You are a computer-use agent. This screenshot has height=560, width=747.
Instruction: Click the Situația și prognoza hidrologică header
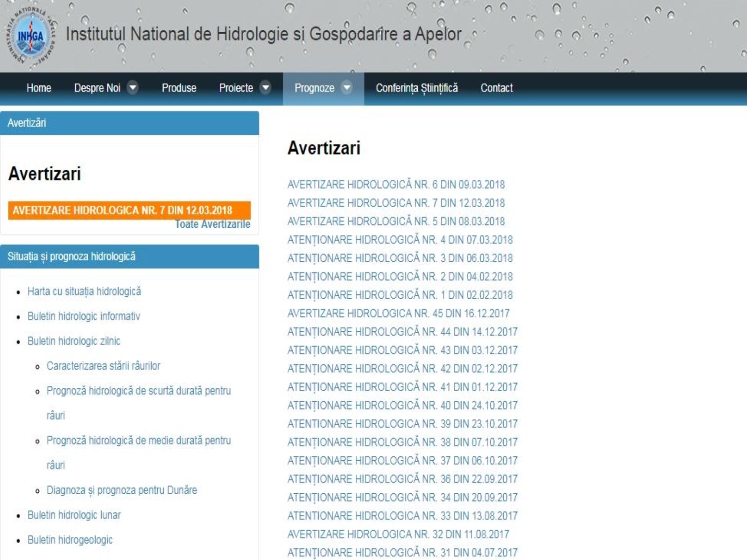point(71,257)
